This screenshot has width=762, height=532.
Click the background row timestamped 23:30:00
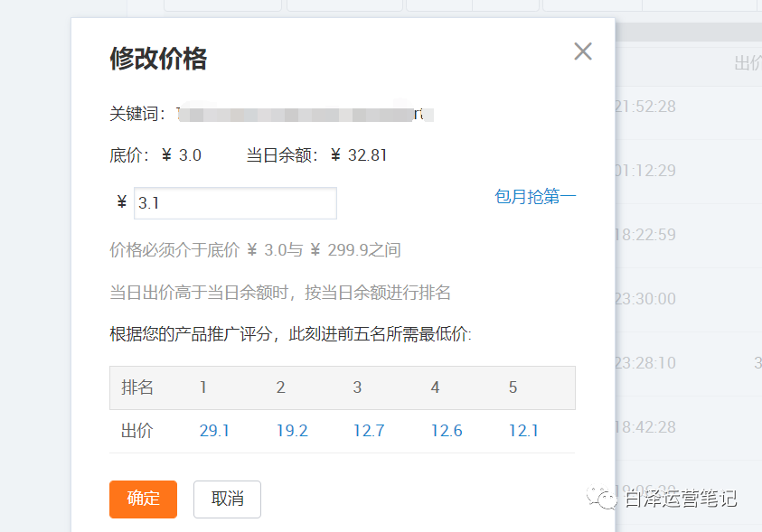644,299
